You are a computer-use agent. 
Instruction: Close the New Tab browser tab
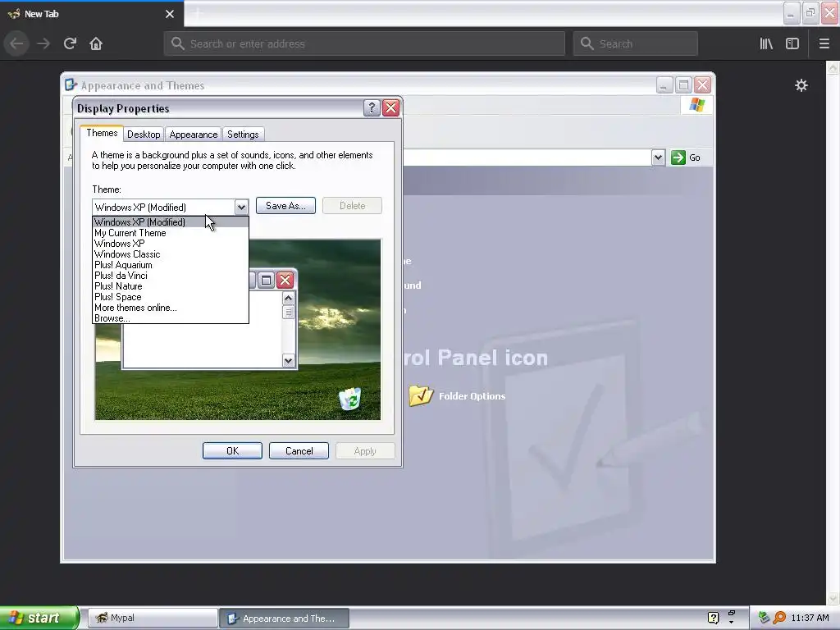(170, 14)
